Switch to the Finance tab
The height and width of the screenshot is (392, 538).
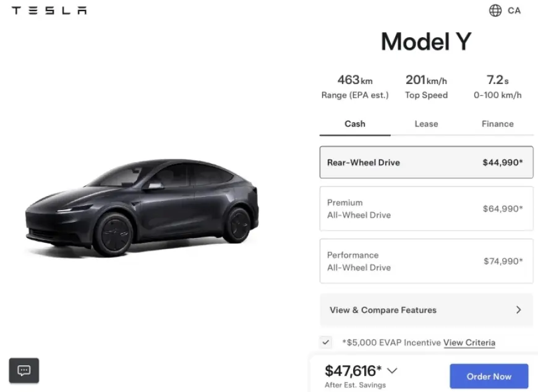point(497,124)
